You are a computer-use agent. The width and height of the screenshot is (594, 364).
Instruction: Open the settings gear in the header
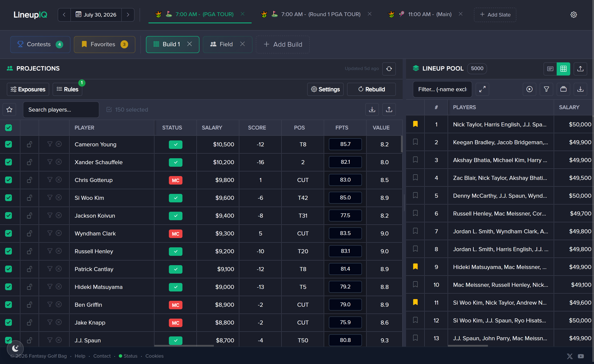click(x=573, y=14)
